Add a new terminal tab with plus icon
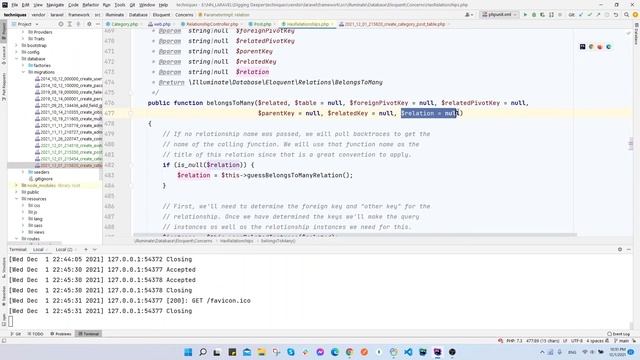The height and width of the screenshot is (360, 640). [x=86, y=249]
